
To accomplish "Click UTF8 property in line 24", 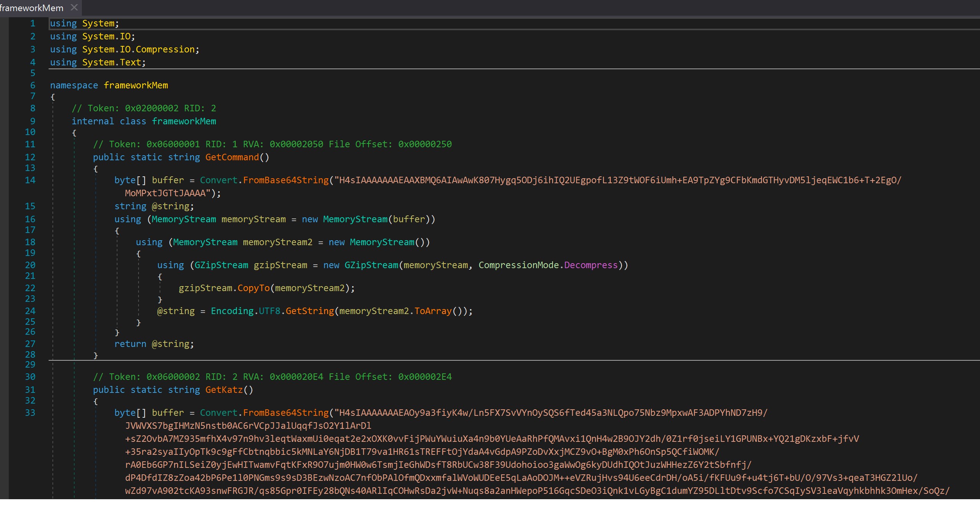I will pos(269,311).
